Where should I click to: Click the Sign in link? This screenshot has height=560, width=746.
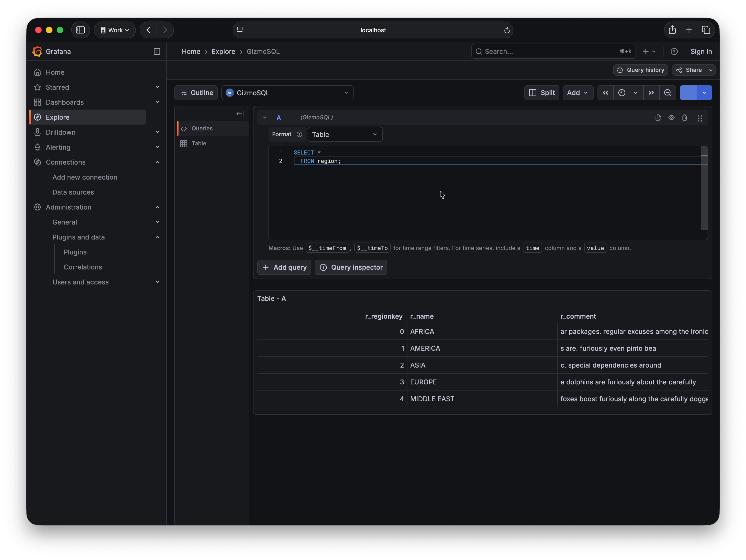click(701, 52)
